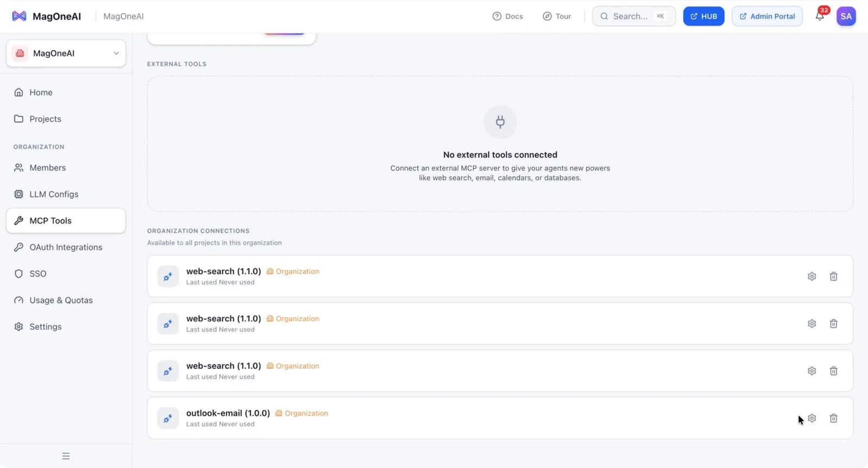Open Usage & Quotas page

pyautogui.click(x=66, y=300)
